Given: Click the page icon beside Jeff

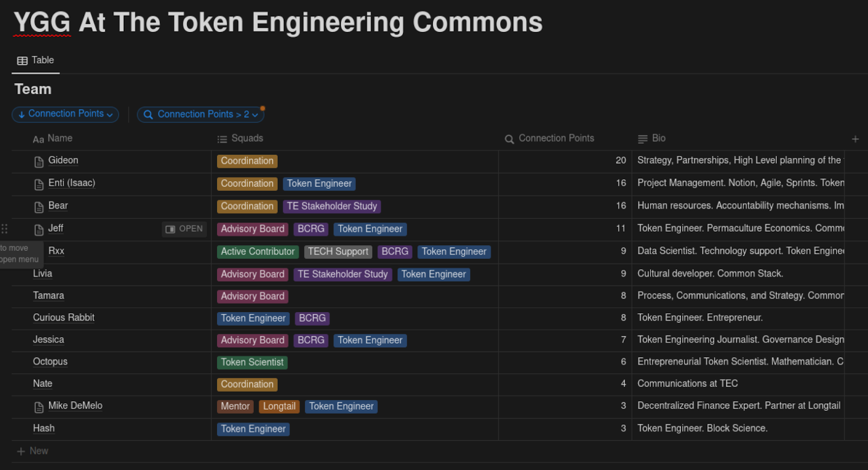Looking at the screenshot, I should (39, 230).
